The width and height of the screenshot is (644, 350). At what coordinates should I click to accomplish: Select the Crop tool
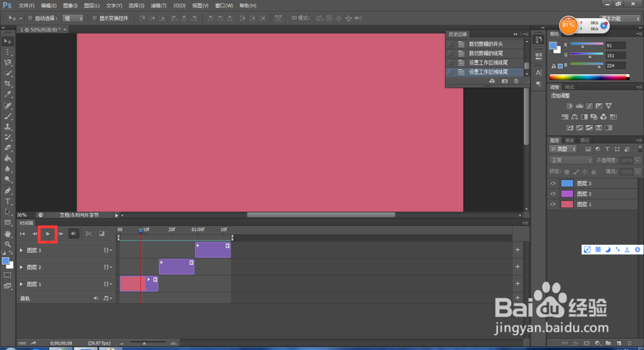(8, 84)
